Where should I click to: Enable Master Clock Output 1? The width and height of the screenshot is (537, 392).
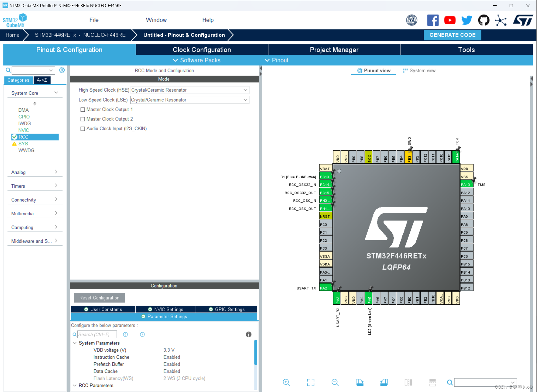pos(83,110)
